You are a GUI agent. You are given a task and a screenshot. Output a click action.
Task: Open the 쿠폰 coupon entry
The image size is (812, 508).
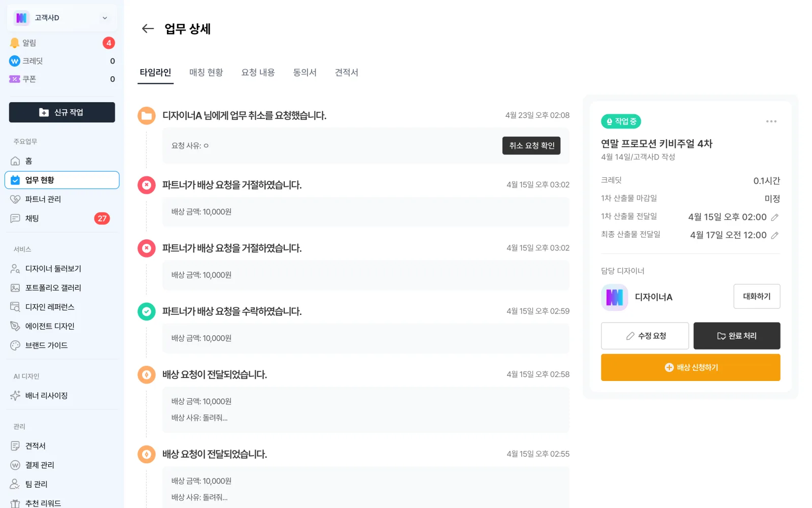(62, 79)
